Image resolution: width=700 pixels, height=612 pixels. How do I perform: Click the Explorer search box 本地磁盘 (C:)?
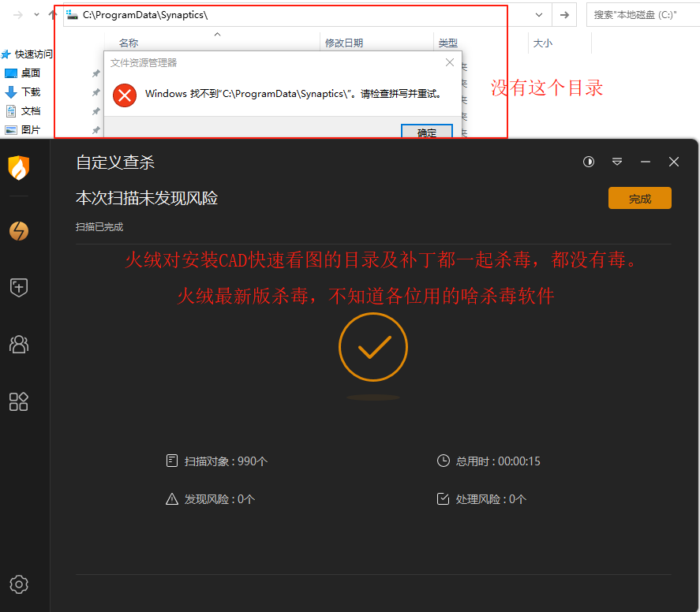643,15
